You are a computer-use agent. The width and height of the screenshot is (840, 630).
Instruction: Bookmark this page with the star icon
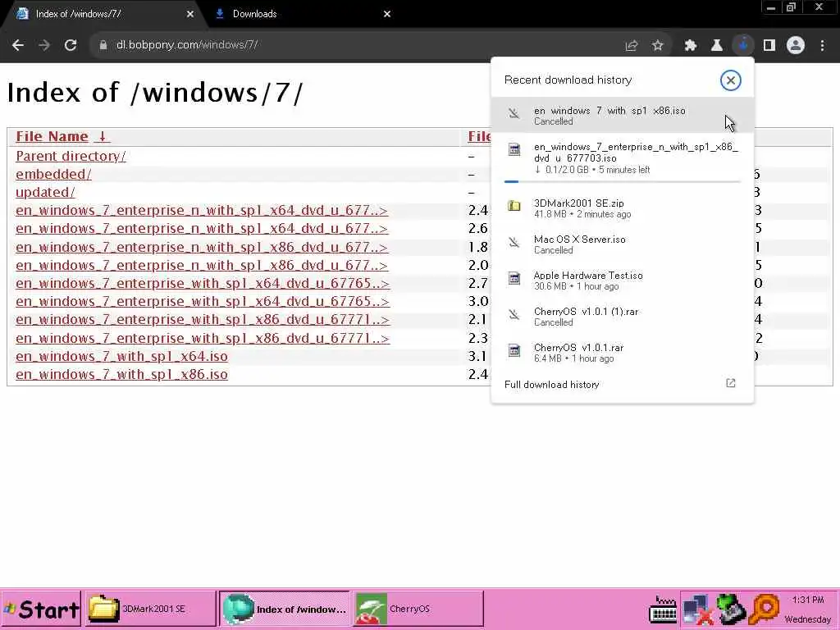pyautogui.click(x=657, y=46)
